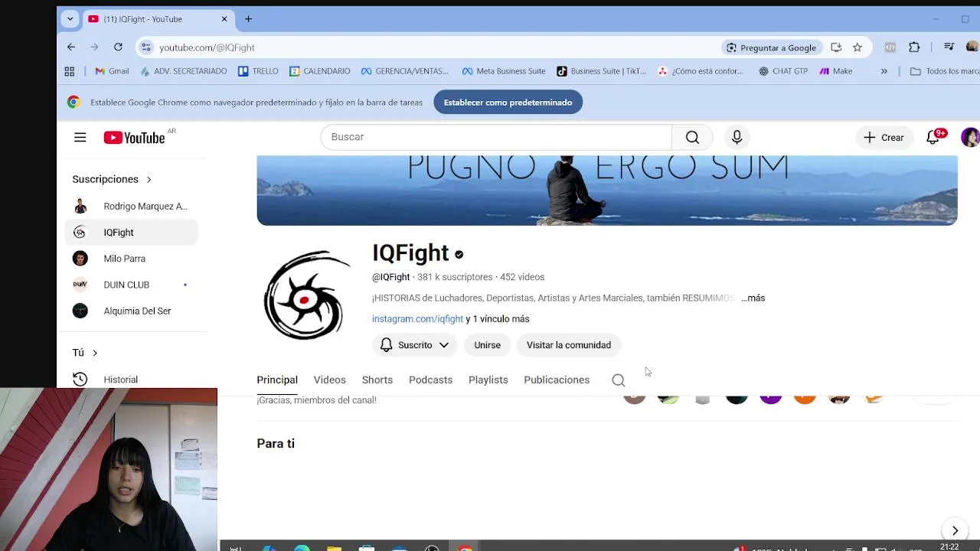Expand the Tú section chevron
980x551 pixels.
click(95, 353)
